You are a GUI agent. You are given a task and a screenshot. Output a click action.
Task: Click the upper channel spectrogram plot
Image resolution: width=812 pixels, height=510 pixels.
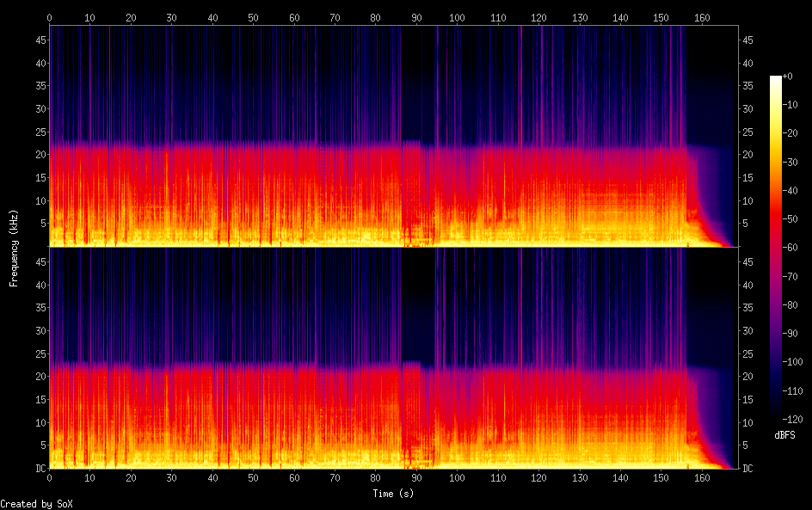[394, 136]
